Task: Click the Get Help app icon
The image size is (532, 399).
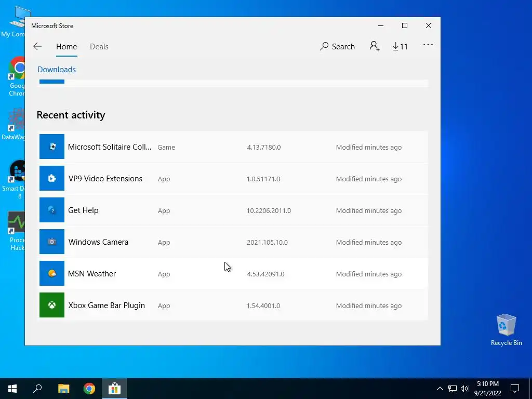Action: [x=52, y=210]
